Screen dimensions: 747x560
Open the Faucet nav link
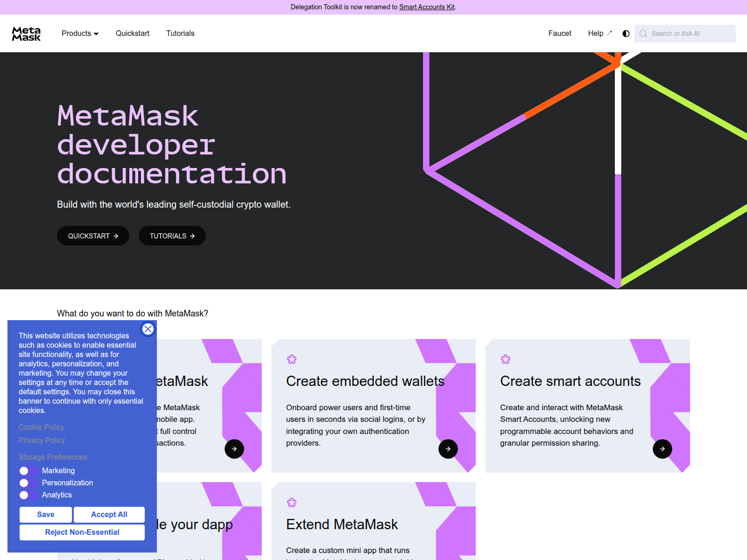click(x=560, y=34)
